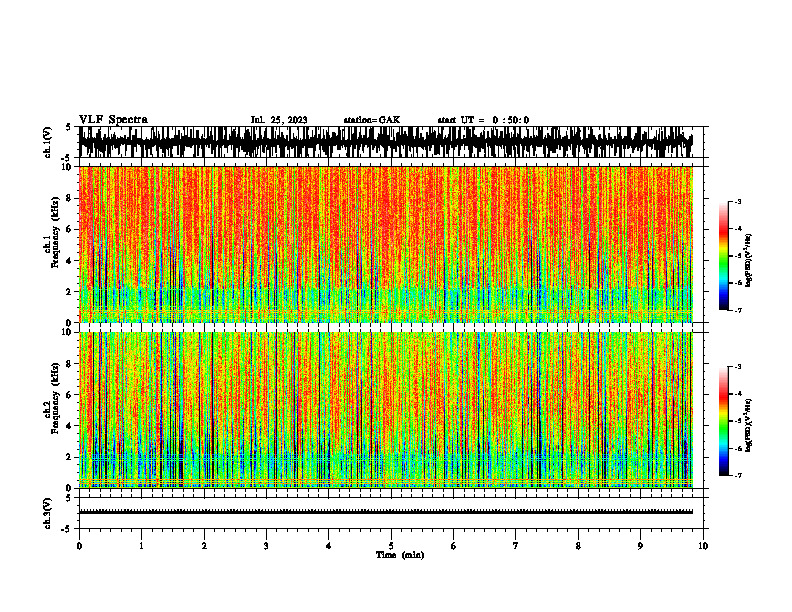Click the 1-minute tick label on time axis
792x612 pixels.
[x=141, y=546]
